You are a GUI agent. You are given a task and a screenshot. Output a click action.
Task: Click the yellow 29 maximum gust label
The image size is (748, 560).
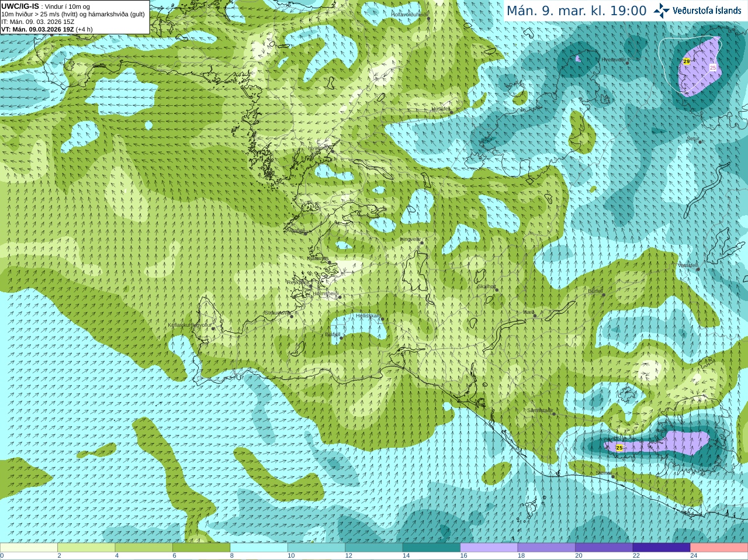(687, 61)
